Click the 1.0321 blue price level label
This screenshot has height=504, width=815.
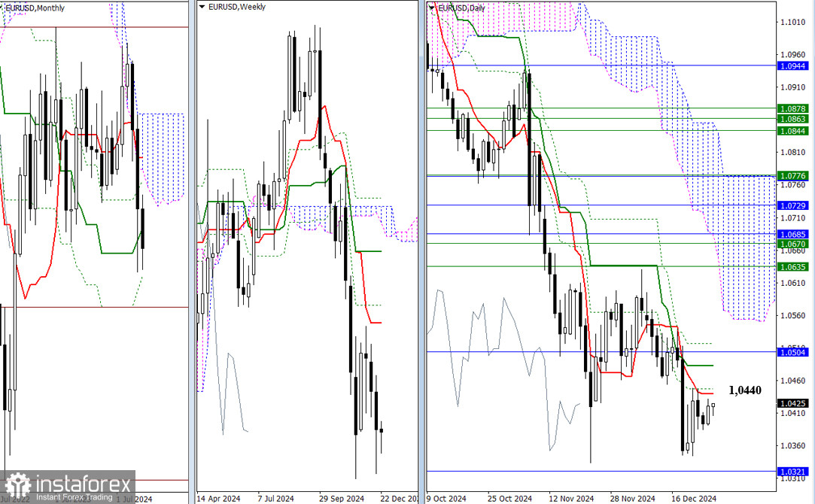tap(793, 472)
